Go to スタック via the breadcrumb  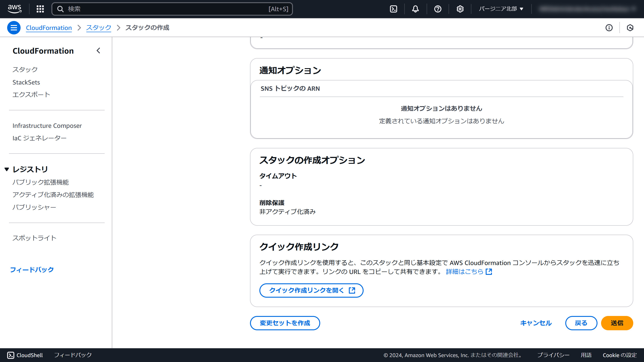98,28
